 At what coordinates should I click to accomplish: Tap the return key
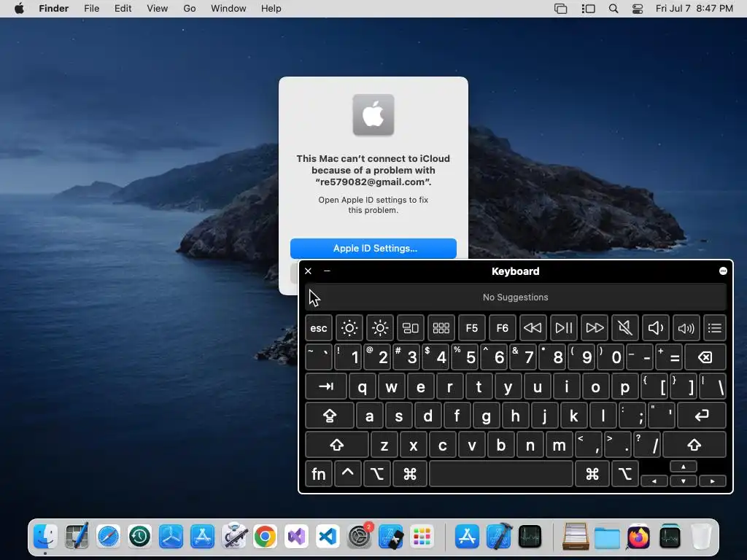[701, 416]
